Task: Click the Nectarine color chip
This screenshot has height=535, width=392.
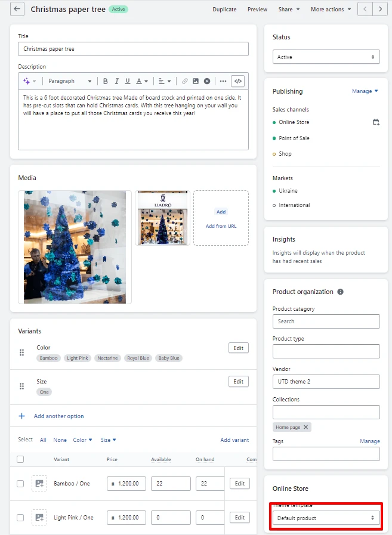Action: point(107,358)
